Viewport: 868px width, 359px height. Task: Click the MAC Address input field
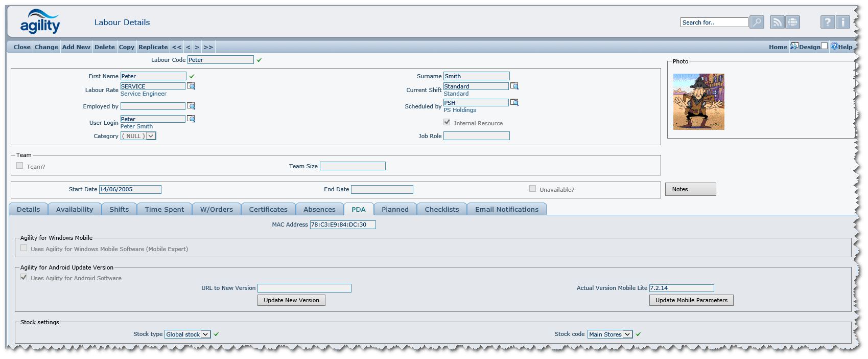click(x=343, y=225)
